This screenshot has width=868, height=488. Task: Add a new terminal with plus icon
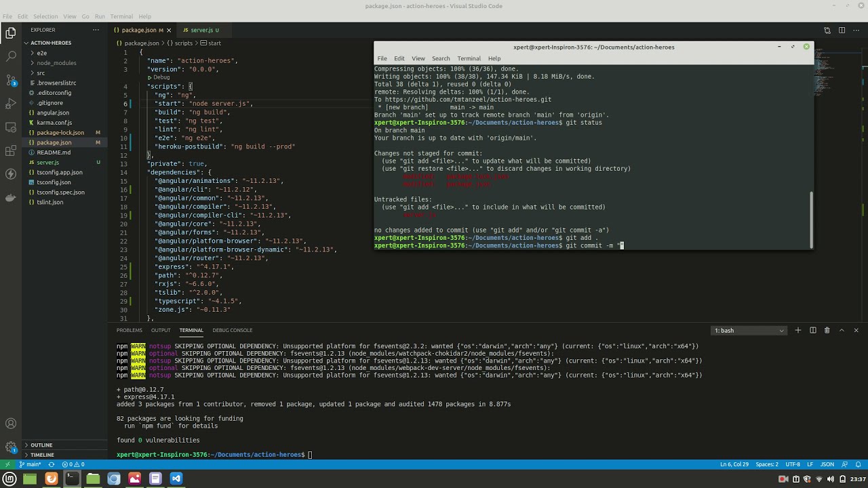(x=798, y=330)
